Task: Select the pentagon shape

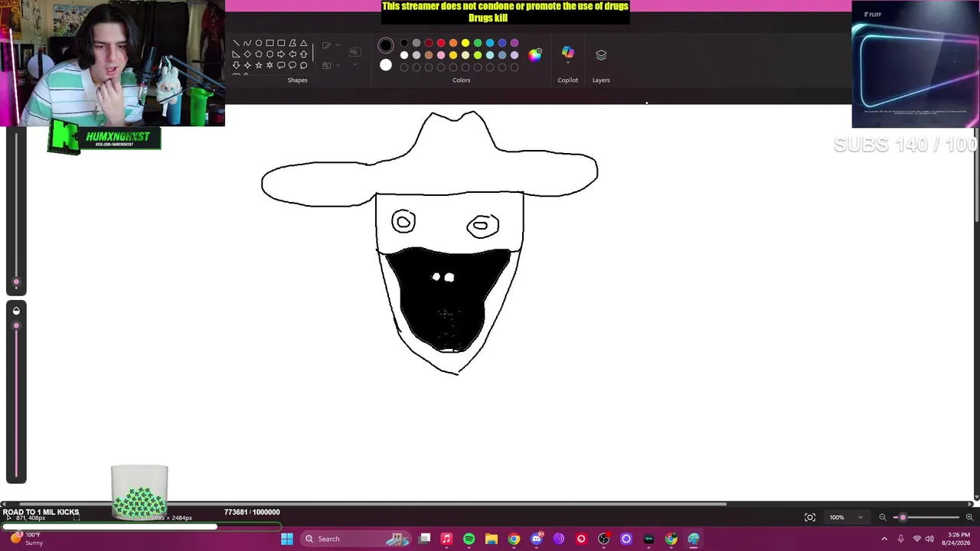Action: [259, 54]
